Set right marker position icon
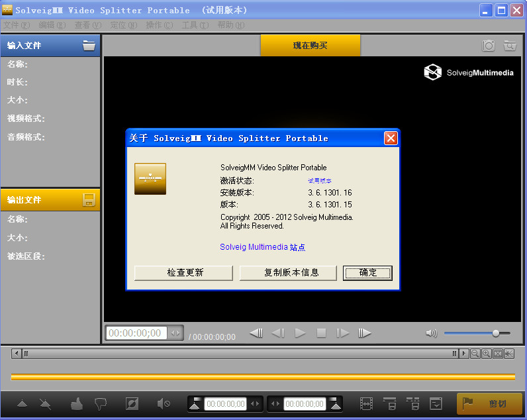This screenshot has height=420, width=527. point(335,403)
